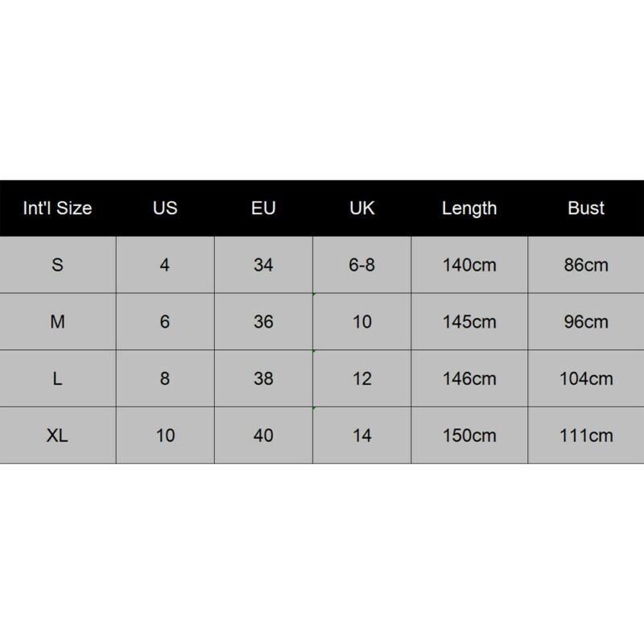The width and height of the screenshot is (644, 644).
Task: Click the 96cm bust cell
Action: click(586, 322)
